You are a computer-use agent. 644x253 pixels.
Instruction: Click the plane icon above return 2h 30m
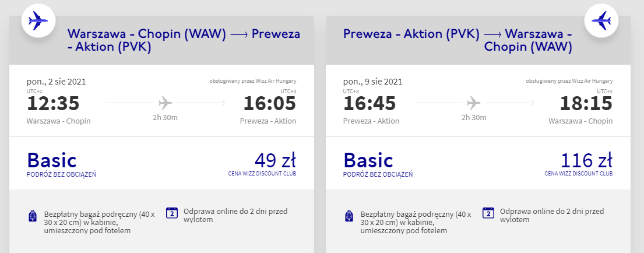click(x=474, y=103)
